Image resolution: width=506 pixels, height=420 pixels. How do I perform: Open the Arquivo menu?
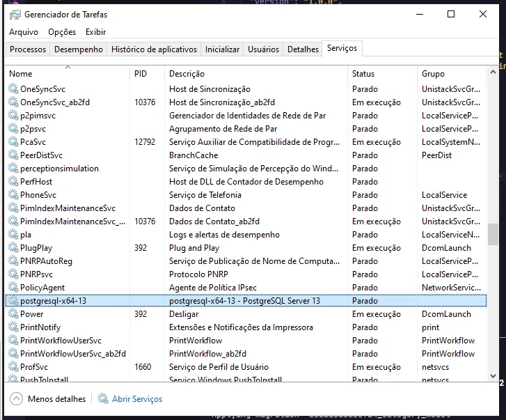[x=24, y=32]
